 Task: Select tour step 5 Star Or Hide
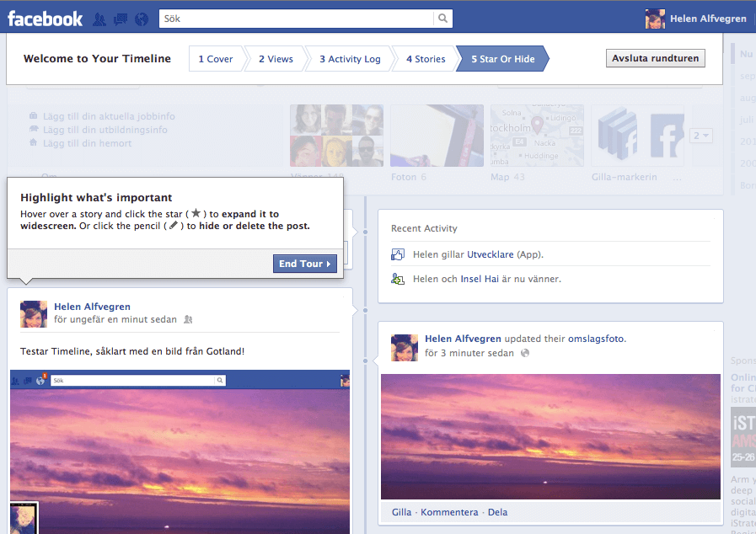(x=502, y=59)
